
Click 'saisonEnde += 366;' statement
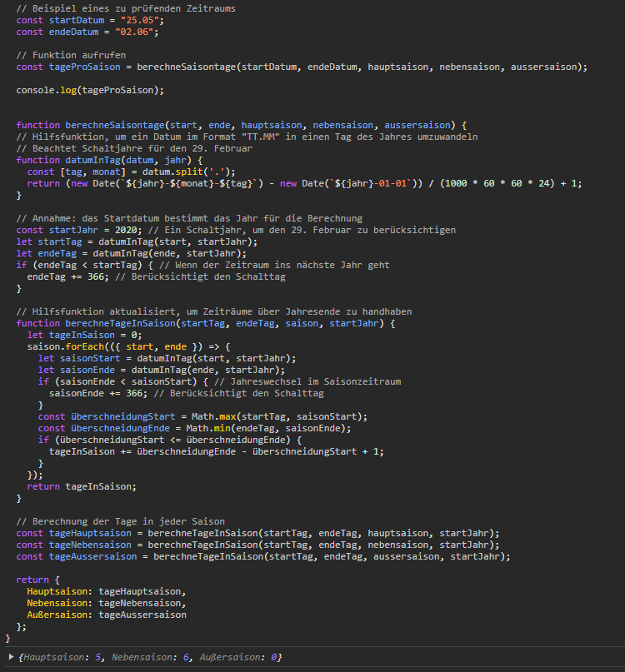point(98,393)
